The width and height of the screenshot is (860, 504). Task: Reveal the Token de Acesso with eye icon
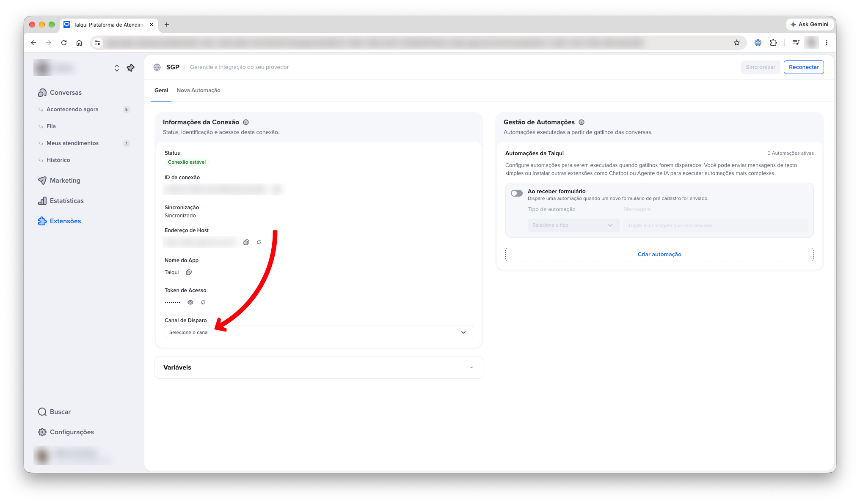(x=190, y=302)
